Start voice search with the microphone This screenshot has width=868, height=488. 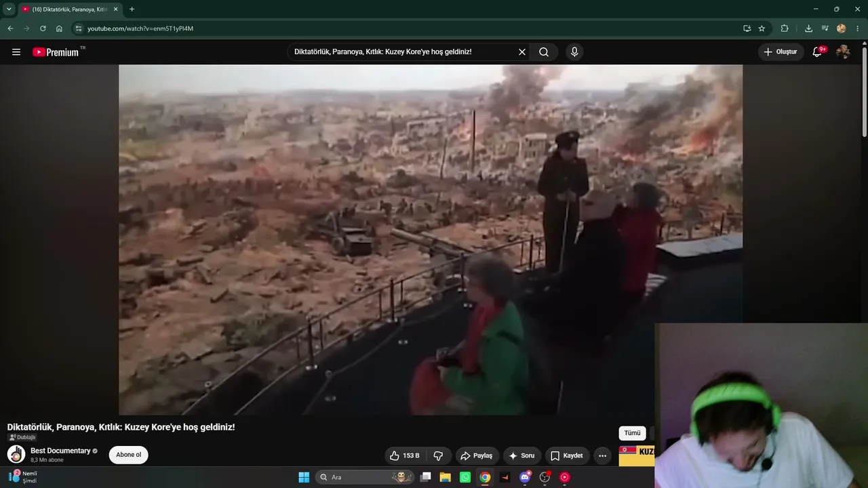coord(574,52)
